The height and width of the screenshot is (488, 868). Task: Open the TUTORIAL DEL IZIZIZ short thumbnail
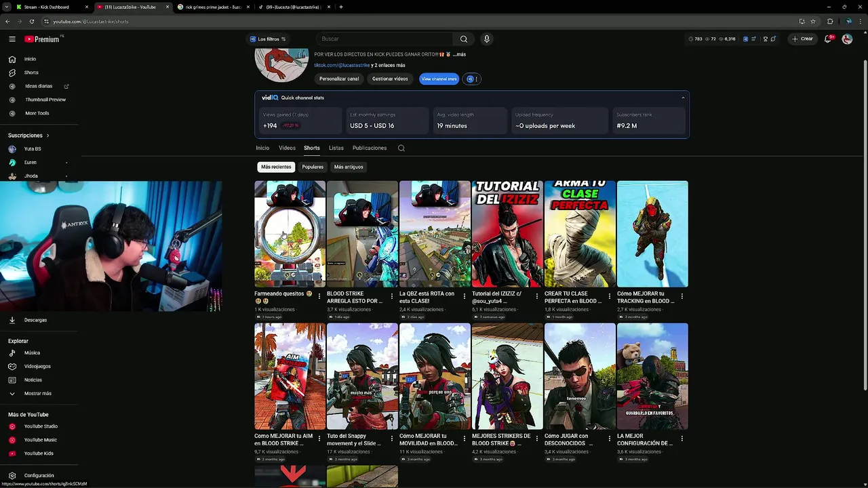tap(507, 234)
